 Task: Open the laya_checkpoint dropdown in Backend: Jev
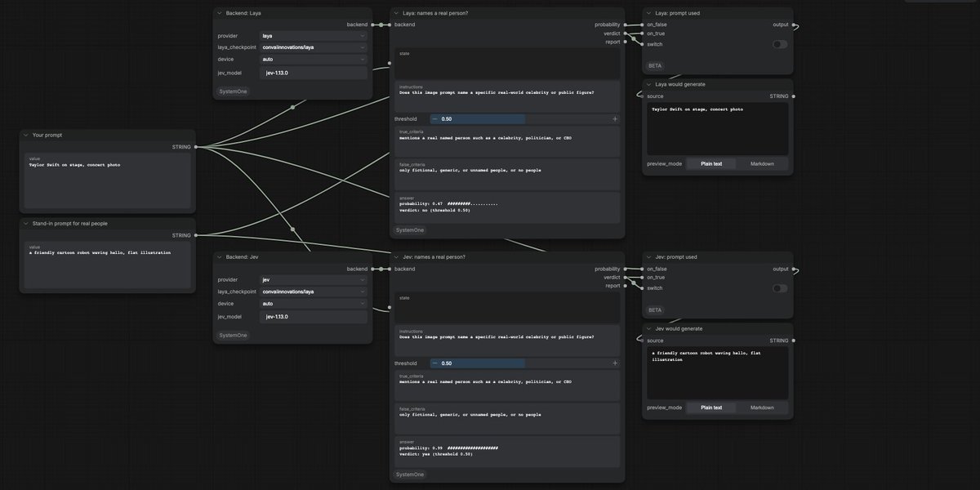coord(314,292)
